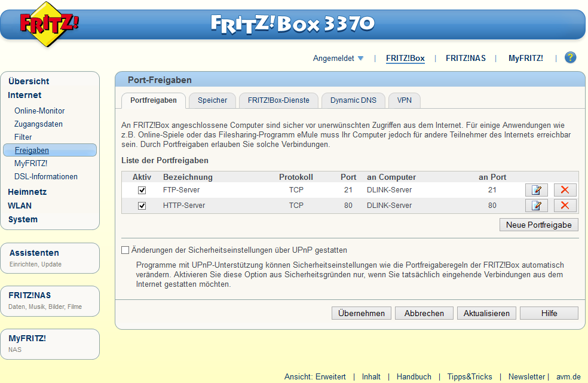
Task: Visit avm.de link in footer
Action: click(568, 376)
